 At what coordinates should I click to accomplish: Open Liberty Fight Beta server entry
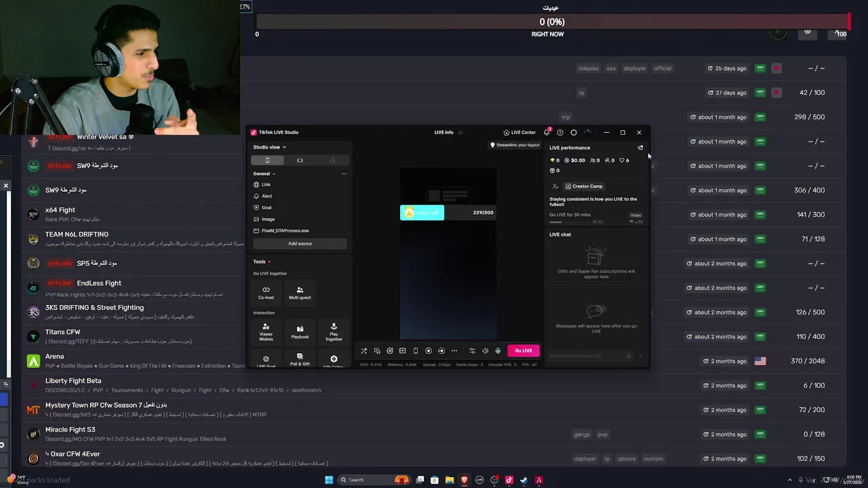[x=434, y=385]
